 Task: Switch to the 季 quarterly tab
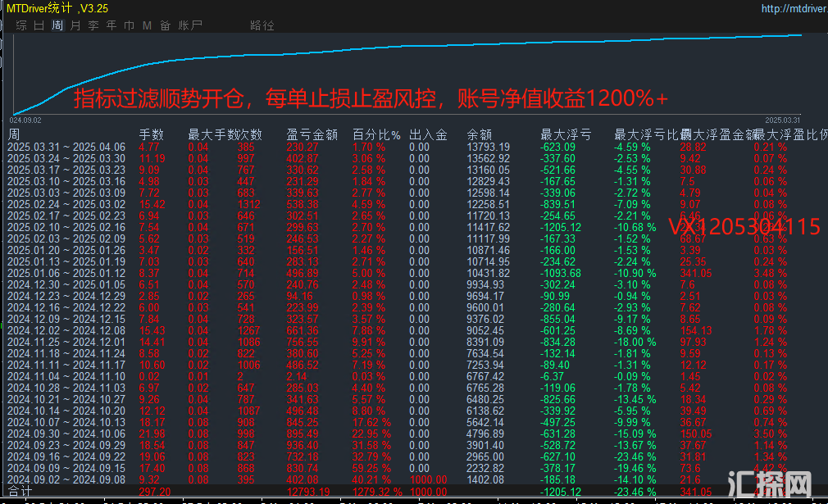93,25
